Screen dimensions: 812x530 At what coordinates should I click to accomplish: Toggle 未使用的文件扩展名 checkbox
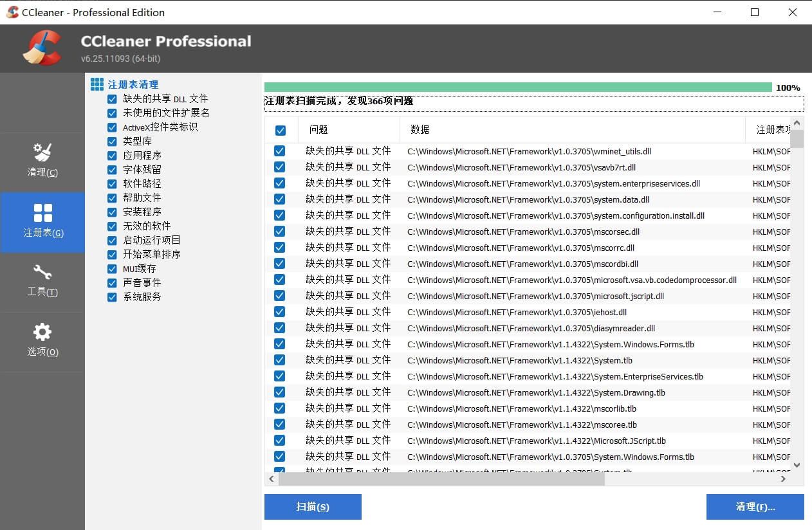pyautogui.click(x=112, y=113)
